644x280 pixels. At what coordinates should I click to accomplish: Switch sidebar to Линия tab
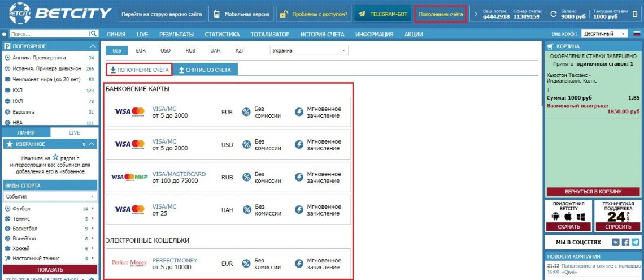point(26,133)
